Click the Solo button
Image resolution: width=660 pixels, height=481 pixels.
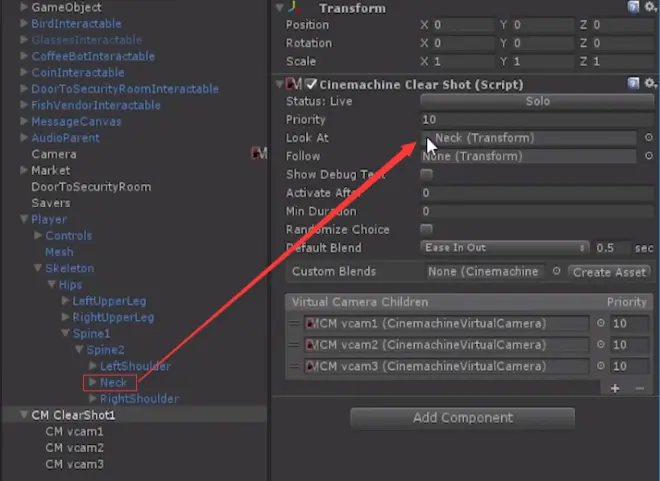pyautogui.click(x=537, y=101)
